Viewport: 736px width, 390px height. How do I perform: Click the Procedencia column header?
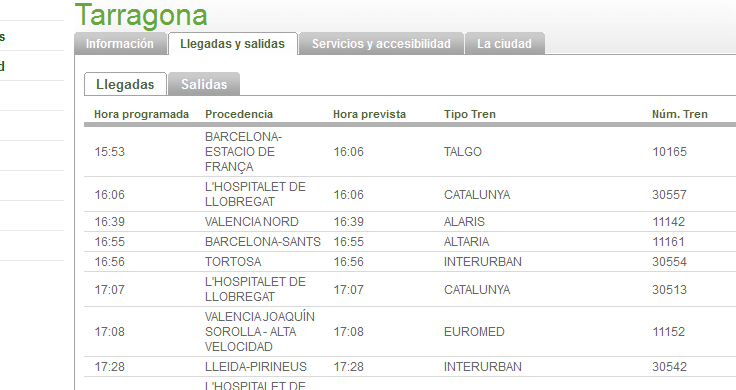[x=239, y=114]
